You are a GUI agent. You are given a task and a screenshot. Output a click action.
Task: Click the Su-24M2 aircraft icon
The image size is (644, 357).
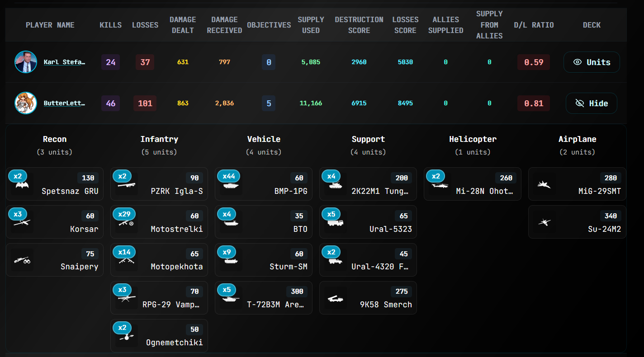pyautogui.click(x=544, y=222)
